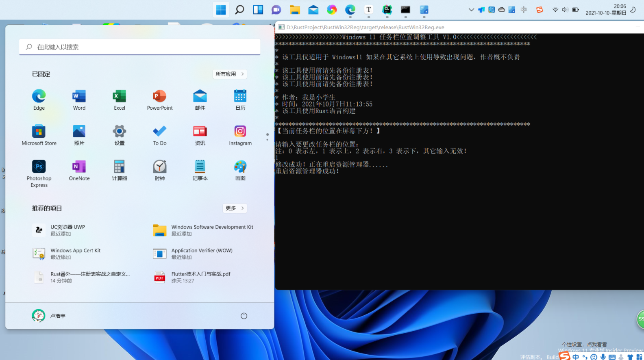Screen dimensions: 644x360
Task: Open Mail icon on the taskbar
Action: click(x=313, y=10)
